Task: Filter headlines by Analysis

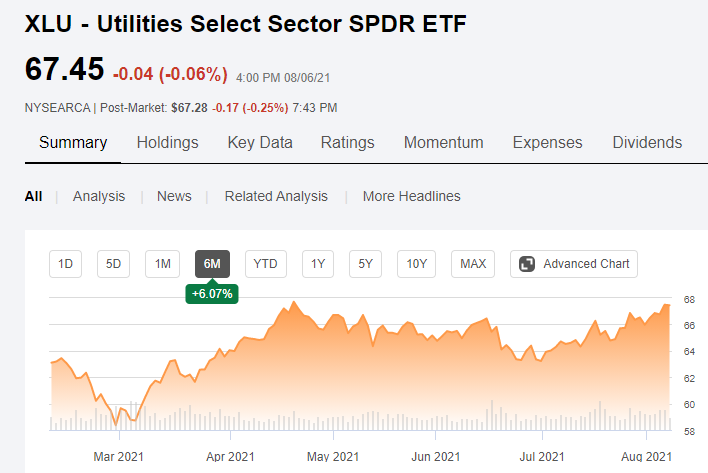Action: click(x=99, y=196)
